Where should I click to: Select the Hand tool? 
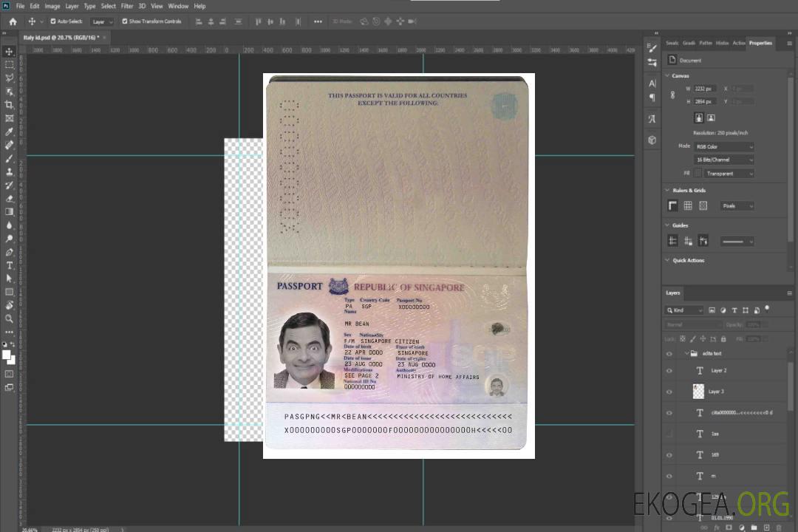(x=9, y=305)
